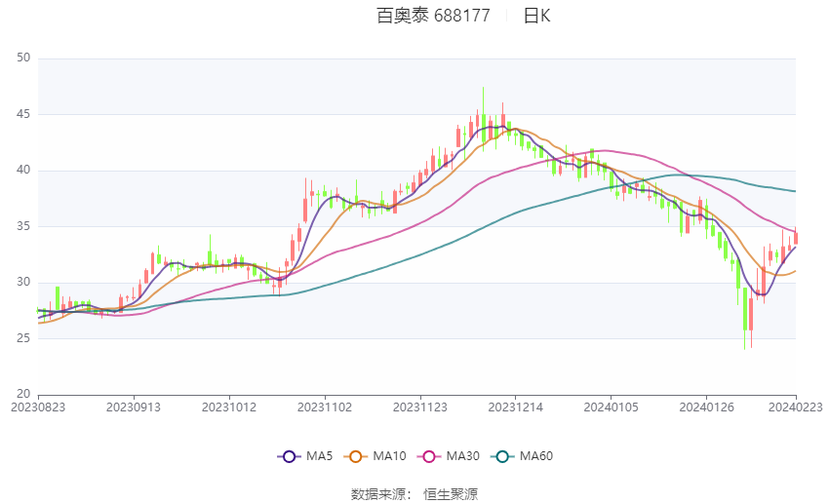Toggle the MA60 legend series
The width and height of the screenshot is (829, 504).
click(x=522, y=456)
